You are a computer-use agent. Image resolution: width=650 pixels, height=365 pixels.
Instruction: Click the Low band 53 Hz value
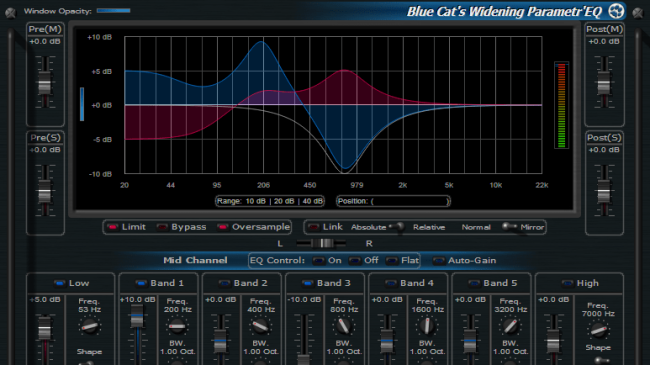90,310
